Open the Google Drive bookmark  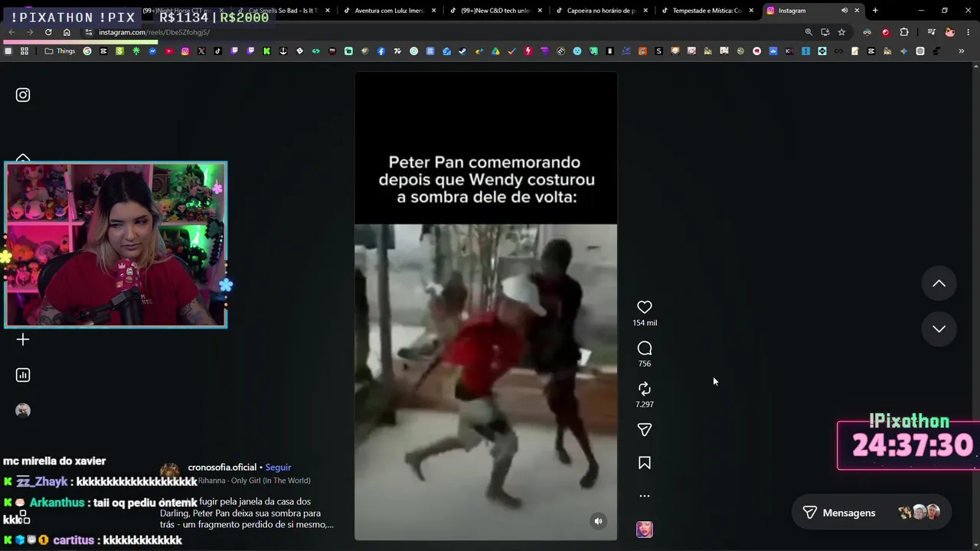tap(495, 51)
